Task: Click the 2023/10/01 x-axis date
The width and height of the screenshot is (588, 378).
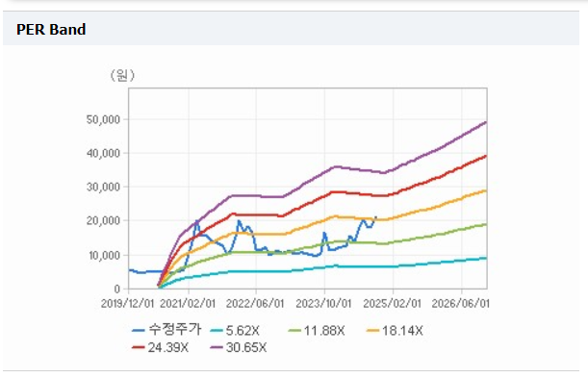Action: click(323, 303)
